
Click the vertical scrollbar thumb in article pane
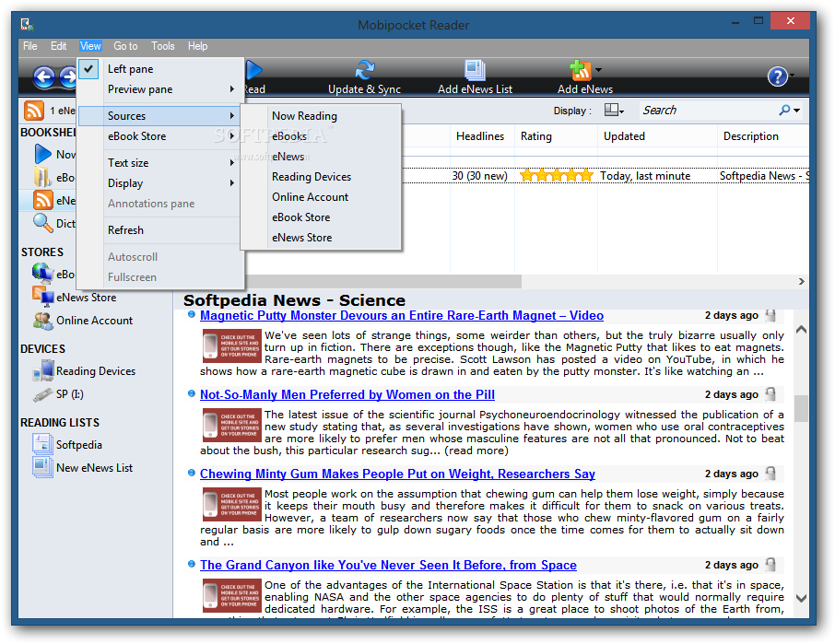pyautogui.click(x=800, y=408)
